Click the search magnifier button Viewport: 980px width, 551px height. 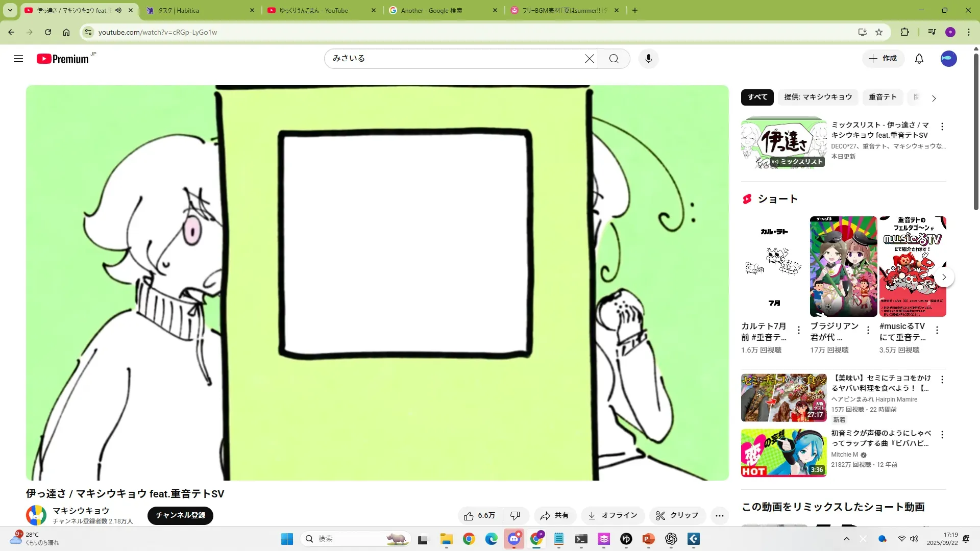click(614, 59)
